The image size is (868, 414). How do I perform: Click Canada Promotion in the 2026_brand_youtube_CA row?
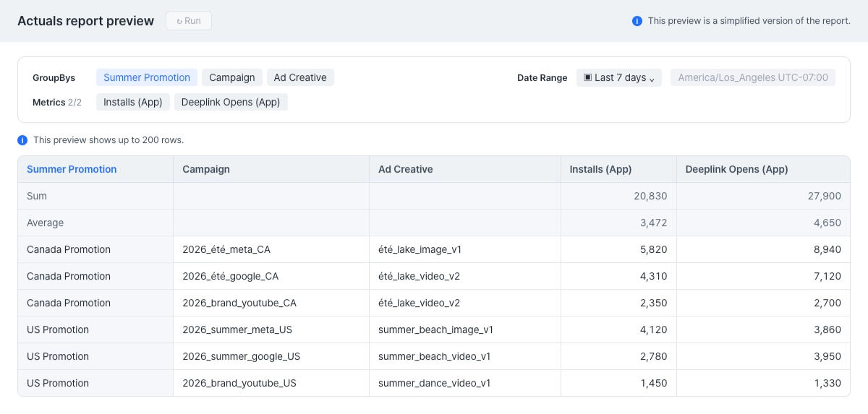click(x=69, y=303)
